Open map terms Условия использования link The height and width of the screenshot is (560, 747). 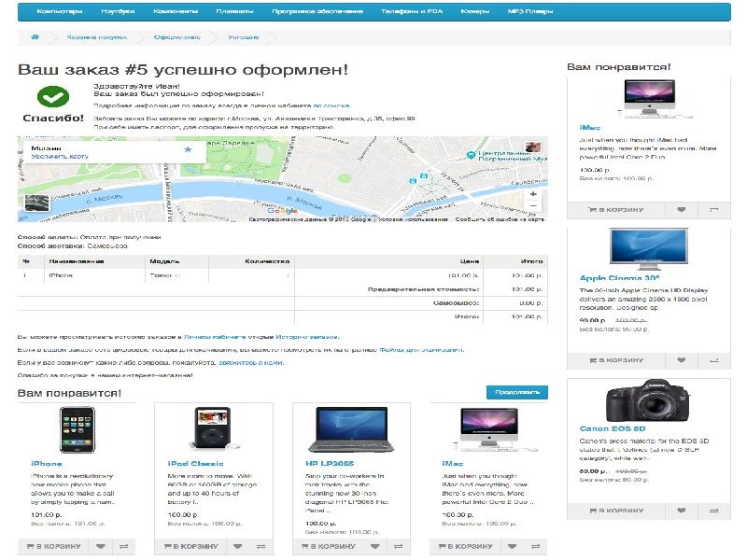413,219
